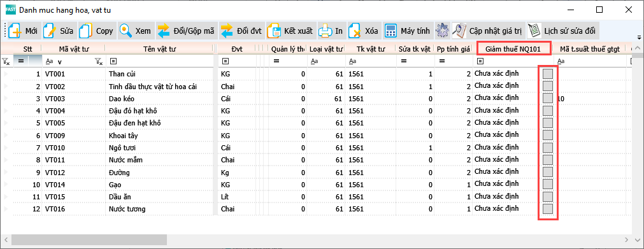Click the Copy toolbar icon
Viewport: 644px width, 249px height.
pos(85,31)
